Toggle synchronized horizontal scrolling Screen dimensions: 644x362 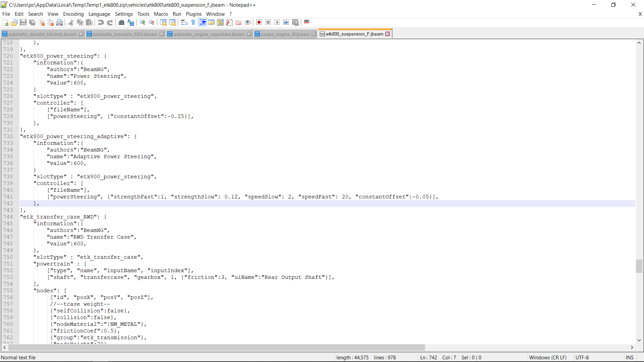coord(172,22)
